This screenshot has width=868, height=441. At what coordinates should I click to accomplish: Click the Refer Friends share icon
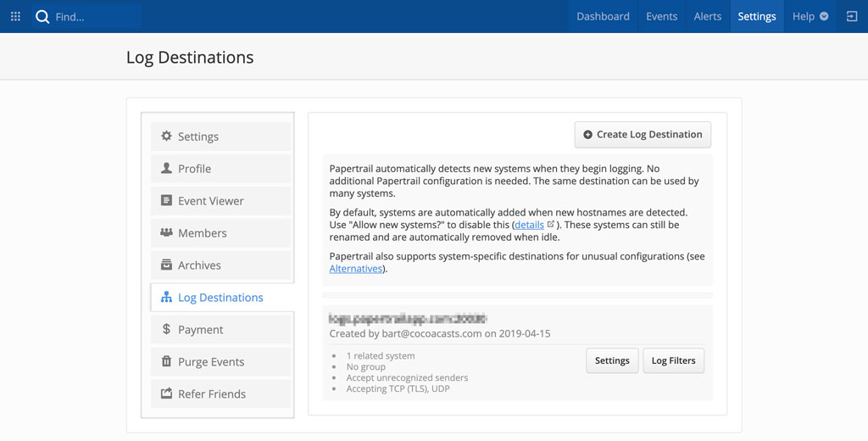(166, 394)
